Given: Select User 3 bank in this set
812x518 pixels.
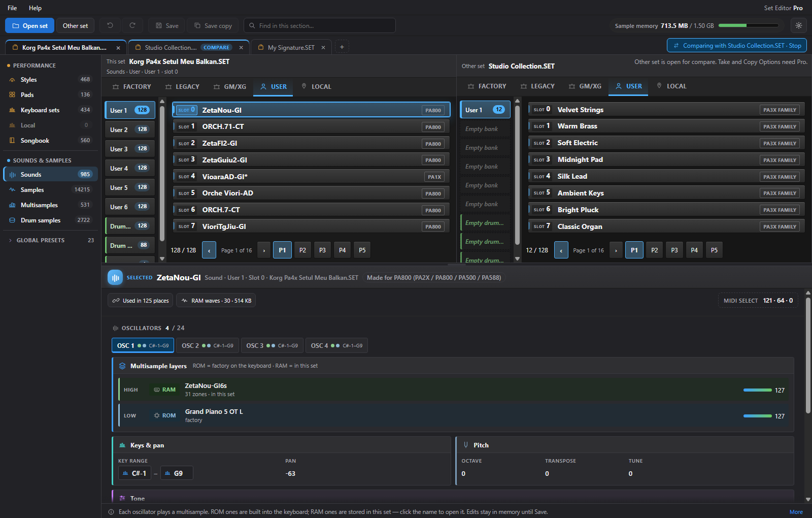Looking at the screenshot, I should [130, 149].
